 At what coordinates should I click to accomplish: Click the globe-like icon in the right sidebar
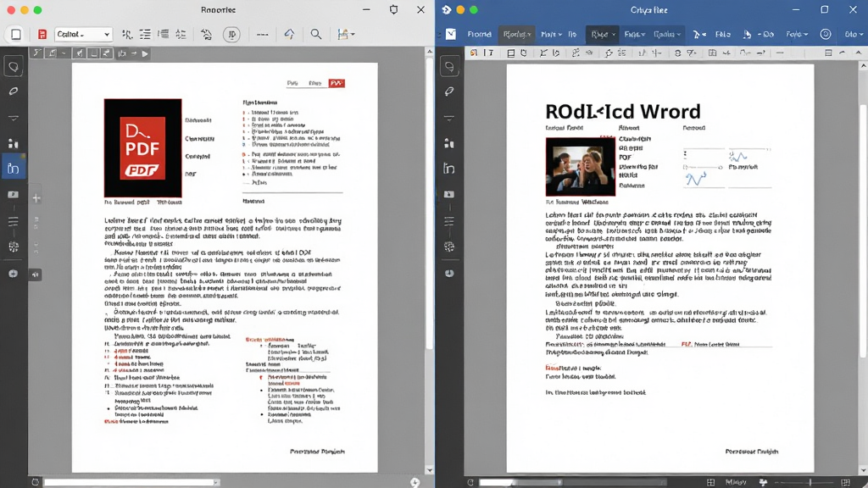[x=449, y=247]
